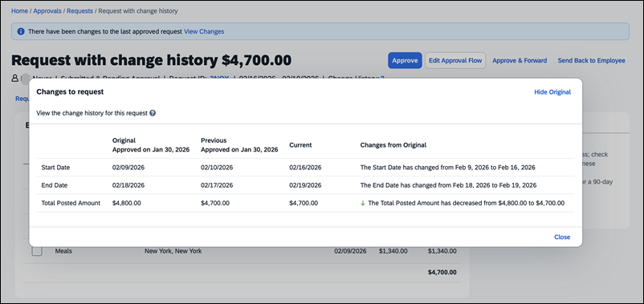This screenshot has height=304, width=644.
Task: Click the help icon beside change history text
Action: coord(153,113)
